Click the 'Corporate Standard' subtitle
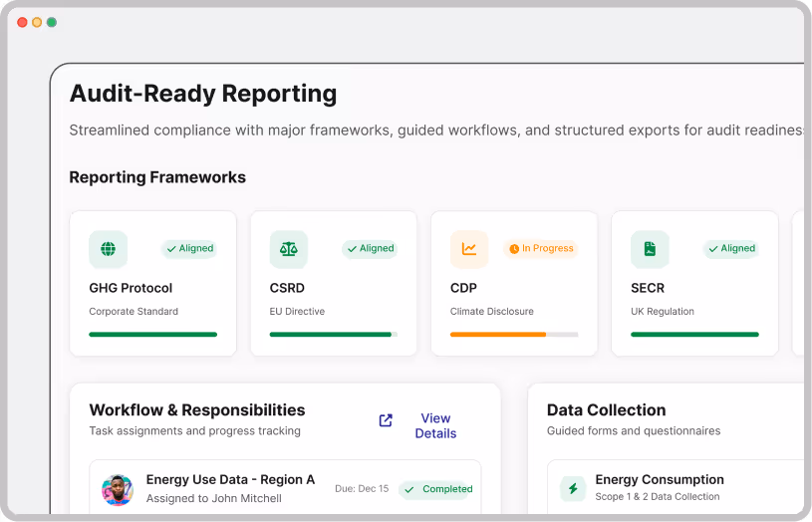Viewport: 812px width, 522px height. (134, 311)
